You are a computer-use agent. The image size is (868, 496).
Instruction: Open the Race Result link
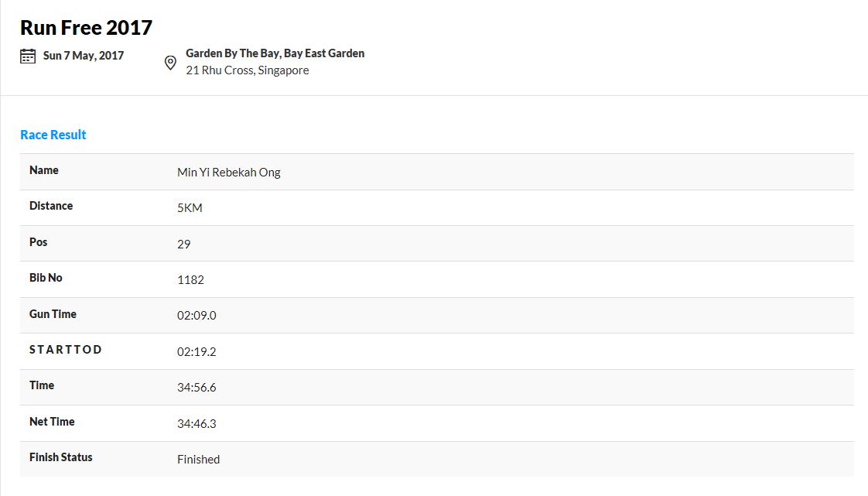pyautogui.click(x=53, y=135)
